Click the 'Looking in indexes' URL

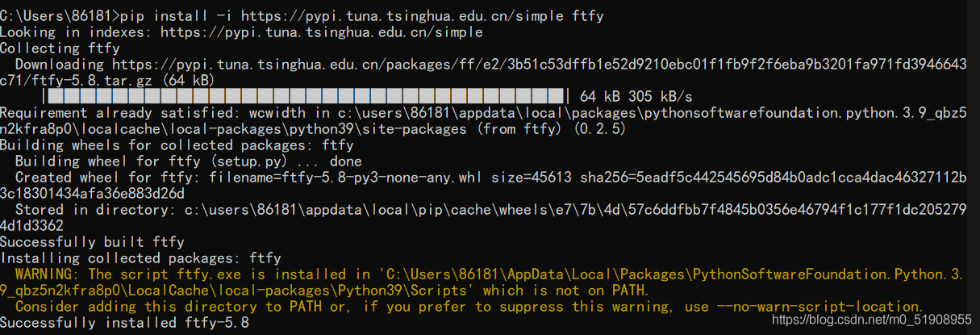(x=321, y=32)
